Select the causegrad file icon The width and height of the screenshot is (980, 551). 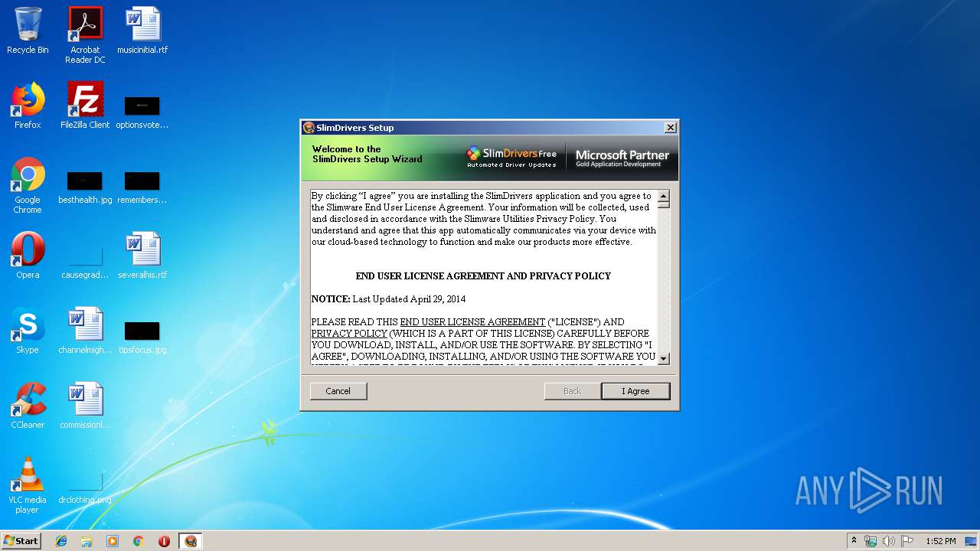click(x=85, y=262)
